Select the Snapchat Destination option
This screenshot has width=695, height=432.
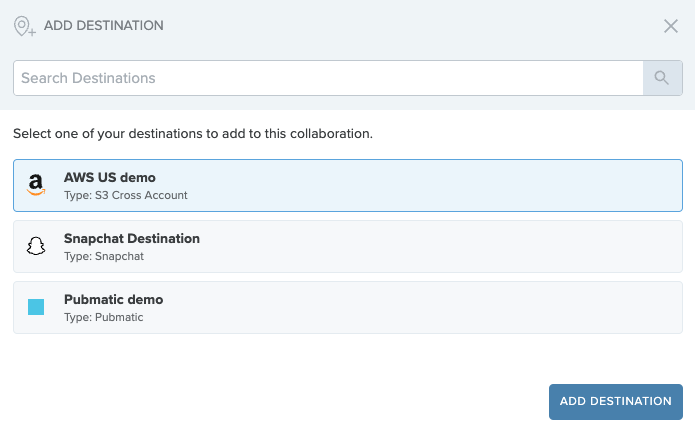coord(348,246)
